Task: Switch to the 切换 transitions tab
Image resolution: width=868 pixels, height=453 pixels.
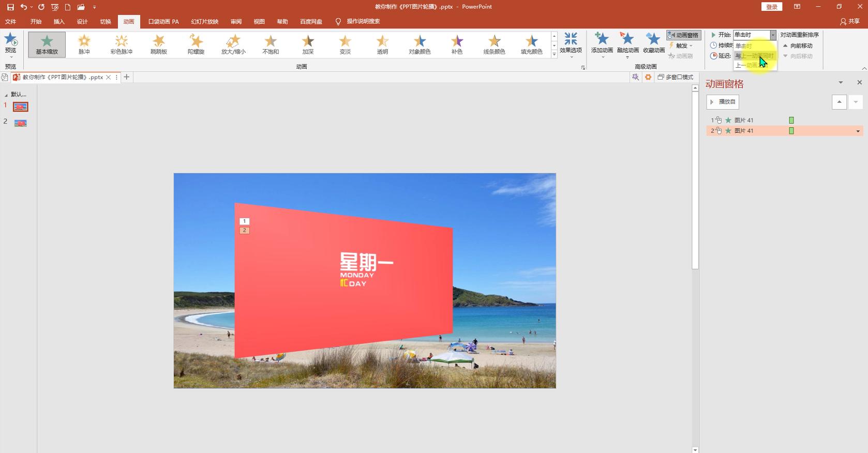Action: [106, 22]
